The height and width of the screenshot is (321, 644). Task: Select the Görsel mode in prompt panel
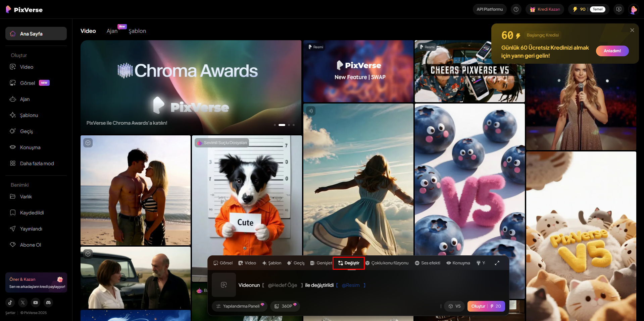click(x=223, y=263)
